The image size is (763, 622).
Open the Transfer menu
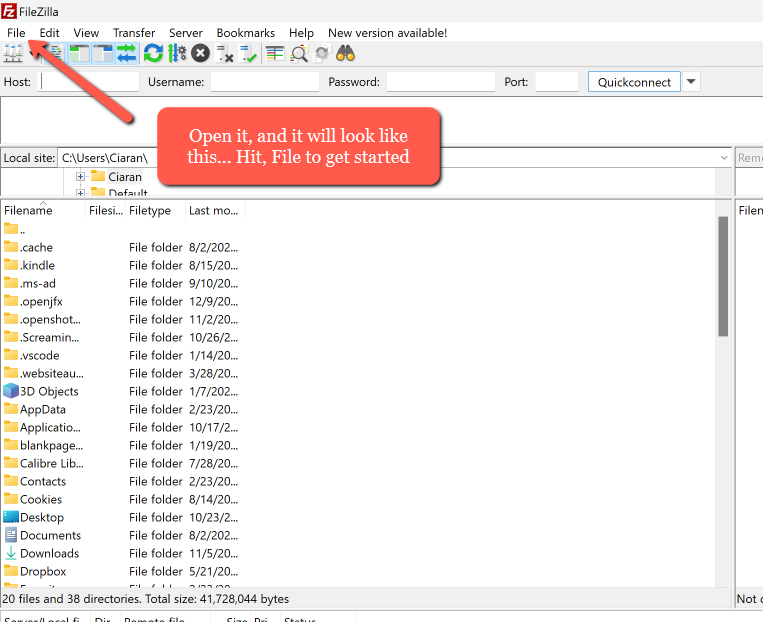point(134,33)
